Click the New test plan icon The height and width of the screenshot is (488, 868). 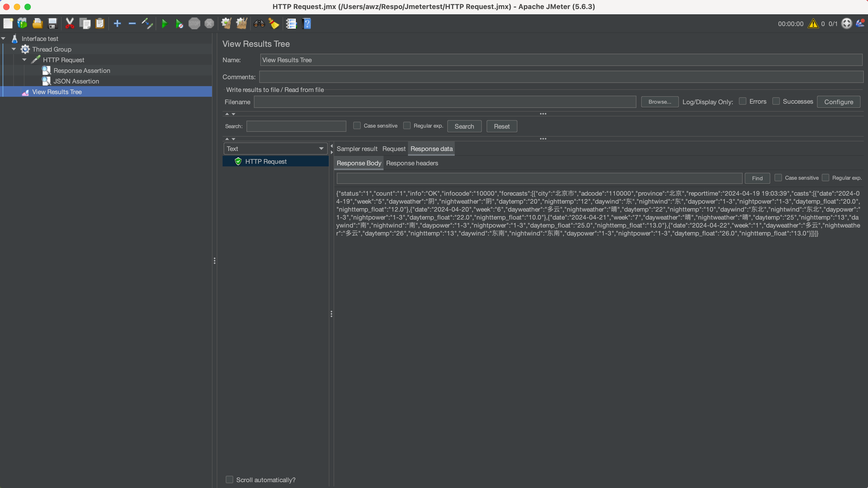click(8, 24)
